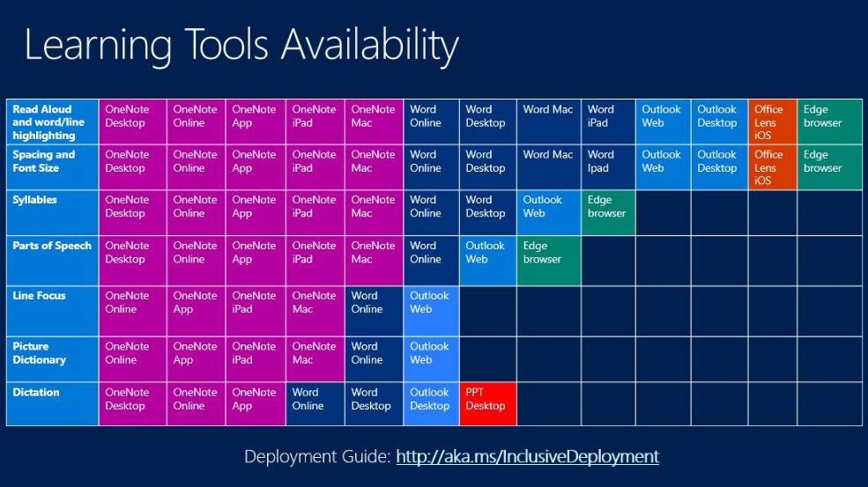The width and height of the screenshot is (868, 487).
Task: Click 'Outlook Desktop' in the Dictation row
Action: tap(431, 404)
